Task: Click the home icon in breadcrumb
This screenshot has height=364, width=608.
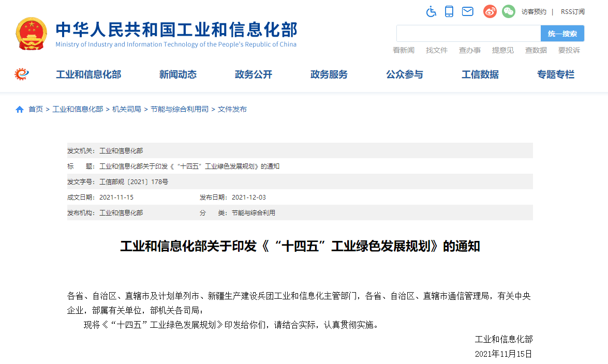Action: click(x=20, y=110)
